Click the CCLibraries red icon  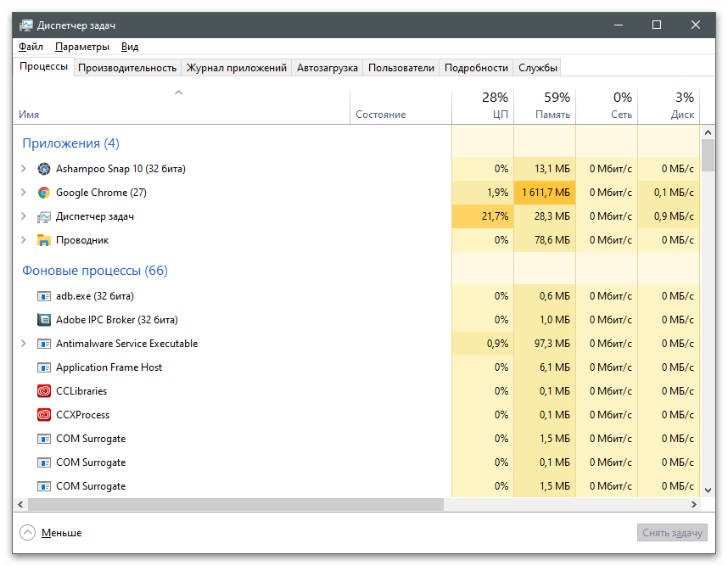click(44, 391)
